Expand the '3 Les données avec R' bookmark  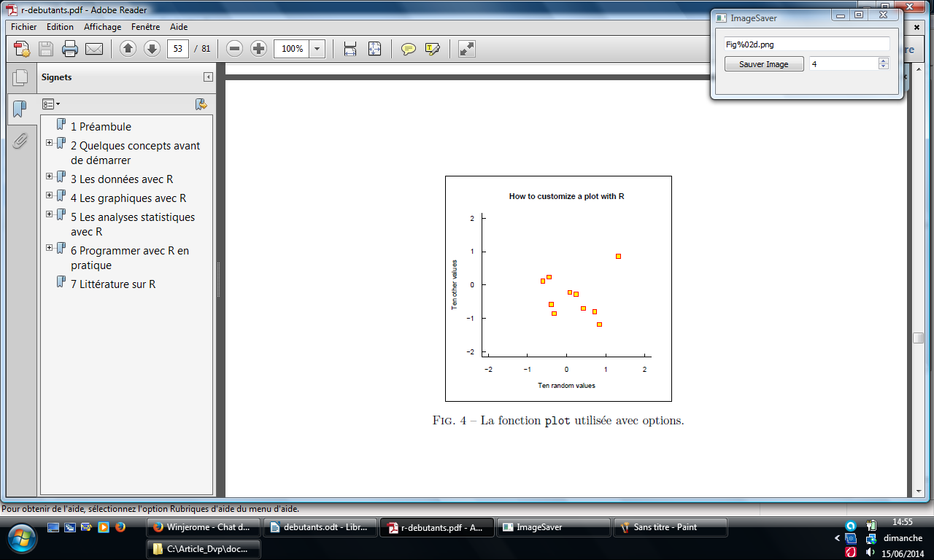pos(49,176)
